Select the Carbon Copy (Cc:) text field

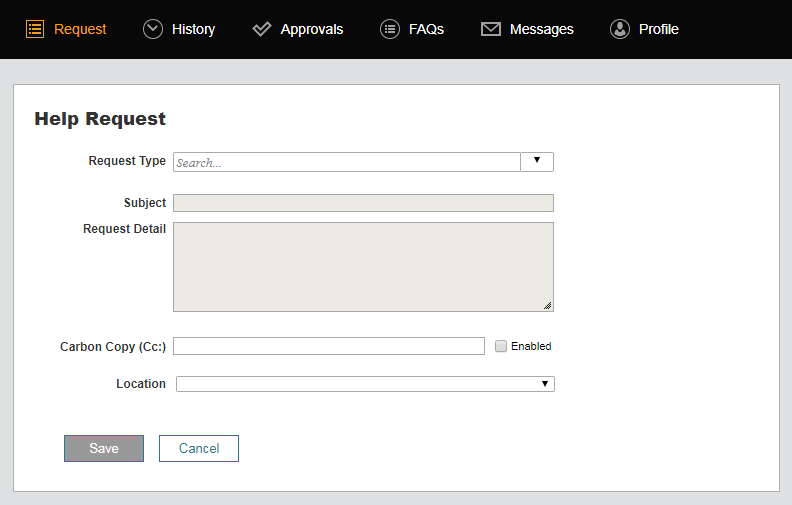tap(329, 346)
